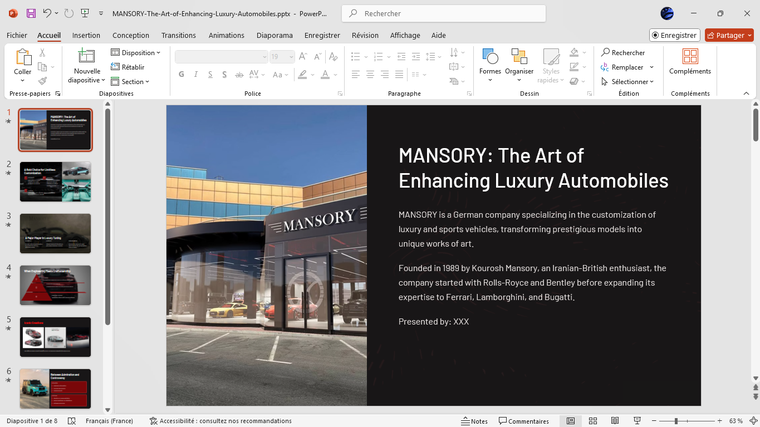760x427 pixels.
Task: Switch to the Transitions tab
Action: (178, 35)
